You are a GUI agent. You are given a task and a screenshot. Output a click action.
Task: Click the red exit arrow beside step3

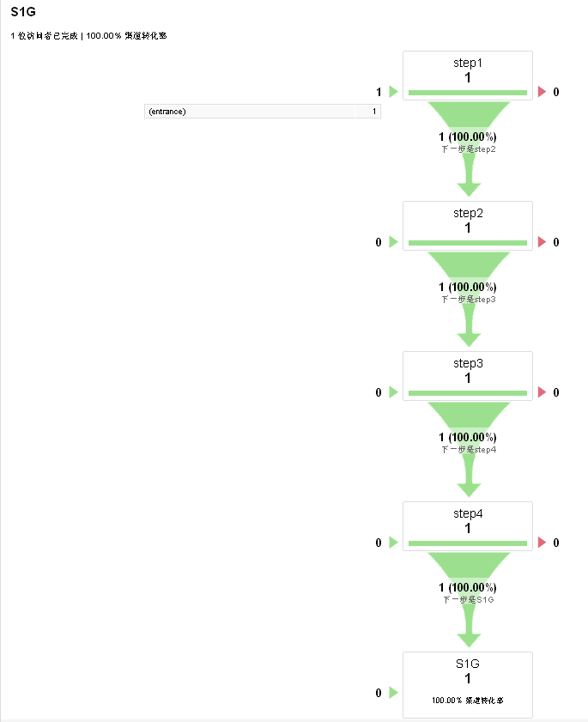click(x=542, y=392)
